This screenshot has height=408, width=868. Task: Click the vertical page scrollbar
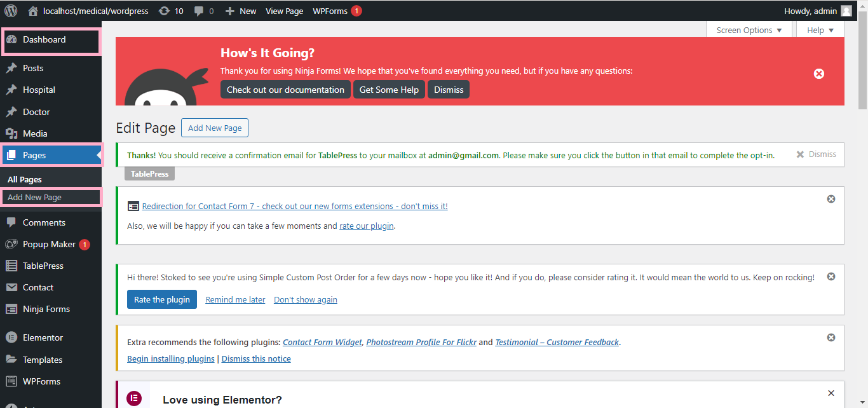[862, 64]
